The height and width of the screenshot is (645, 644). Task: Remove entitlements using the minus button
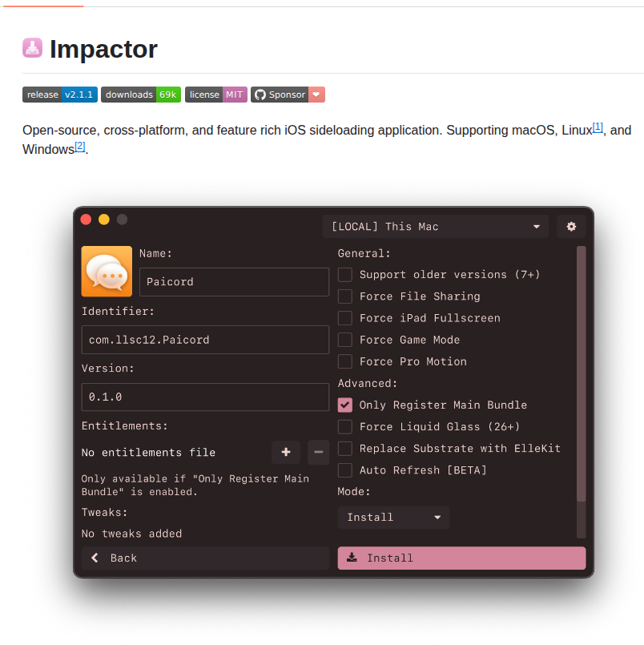318,452
